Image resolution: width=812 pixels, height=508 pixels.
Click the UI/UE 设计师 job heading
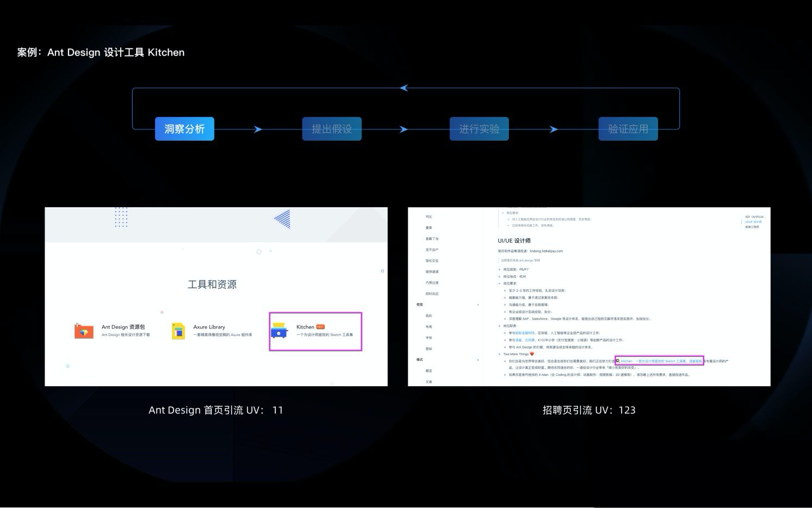coord(514,240)
